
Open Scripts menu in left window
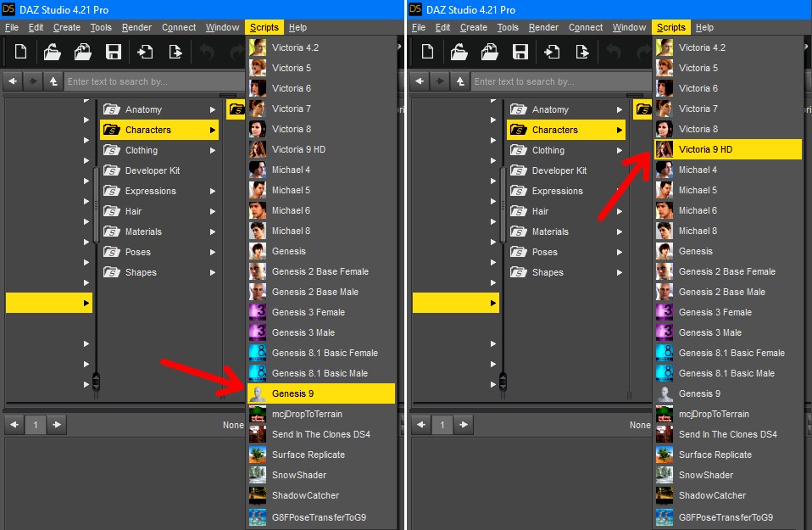click(x=264, y=27)
